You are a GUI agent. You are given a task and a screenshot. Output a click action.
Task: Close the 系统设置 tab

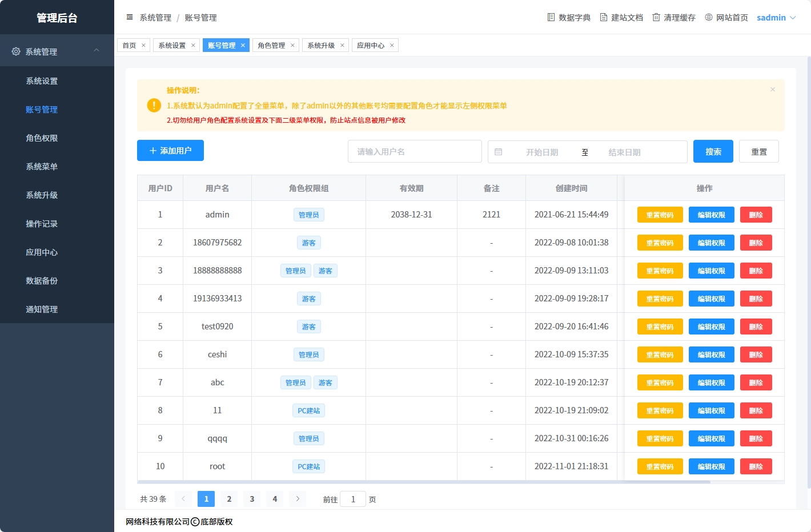(x=193, y=45)
